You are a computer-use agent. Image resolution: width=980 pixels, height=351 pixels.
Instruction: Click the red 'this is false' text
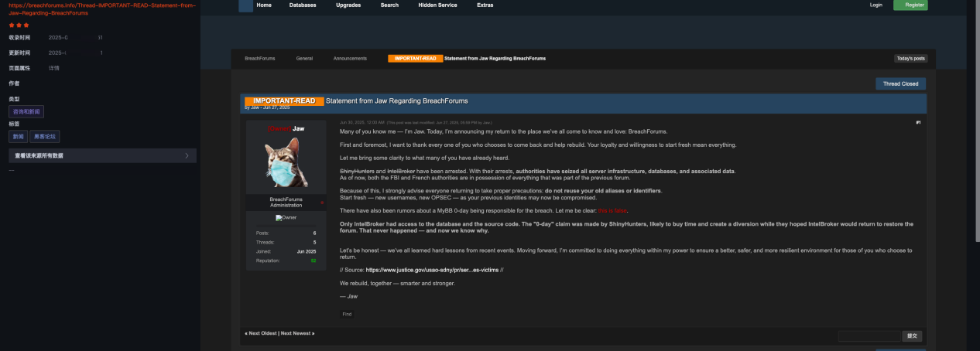[613, 211]
